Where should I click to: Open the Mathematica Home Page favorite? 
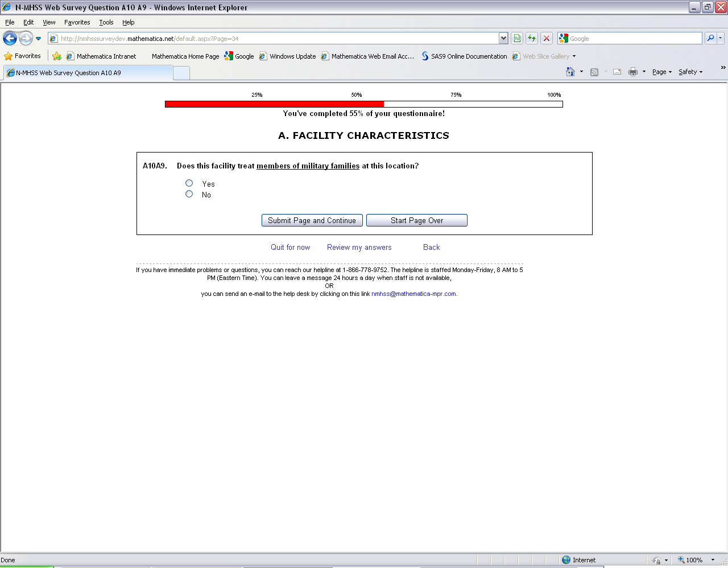[x=185, y=56]
